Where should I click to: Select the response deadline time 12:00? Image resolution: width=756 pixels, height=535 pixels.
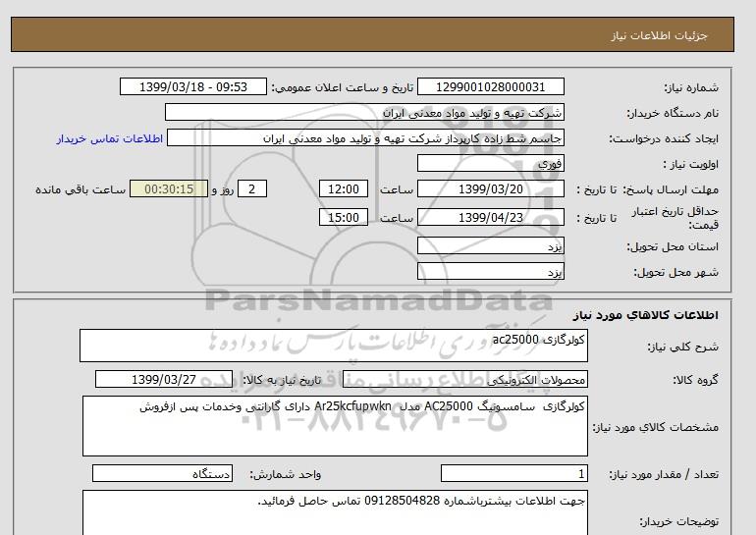tap(344, 188)
